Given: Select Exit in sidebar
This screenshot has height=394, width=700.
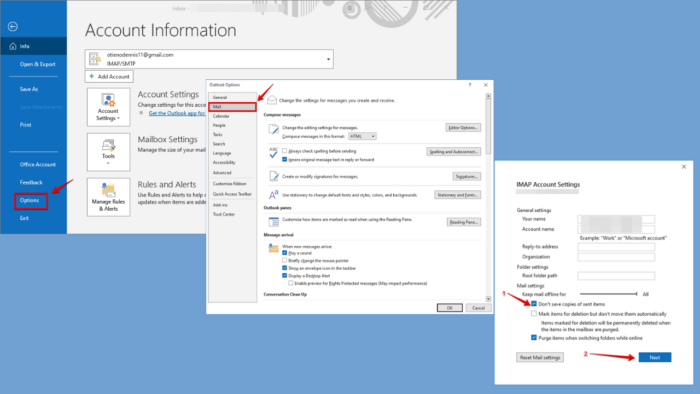Looking at the screenshot, I should 24,218.
